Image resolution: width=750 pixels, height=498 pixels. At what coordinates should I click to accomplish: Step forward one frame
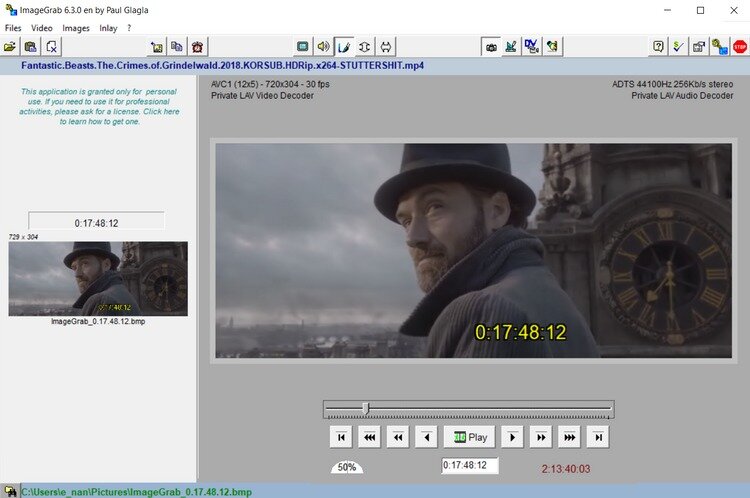click(512, 437)
